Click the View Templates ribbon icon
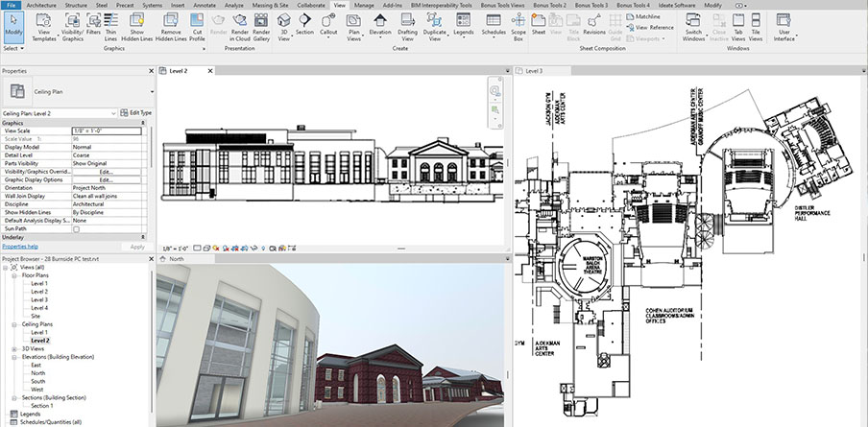The width and height of the screenshot is (868, 427). pos(44,26)
